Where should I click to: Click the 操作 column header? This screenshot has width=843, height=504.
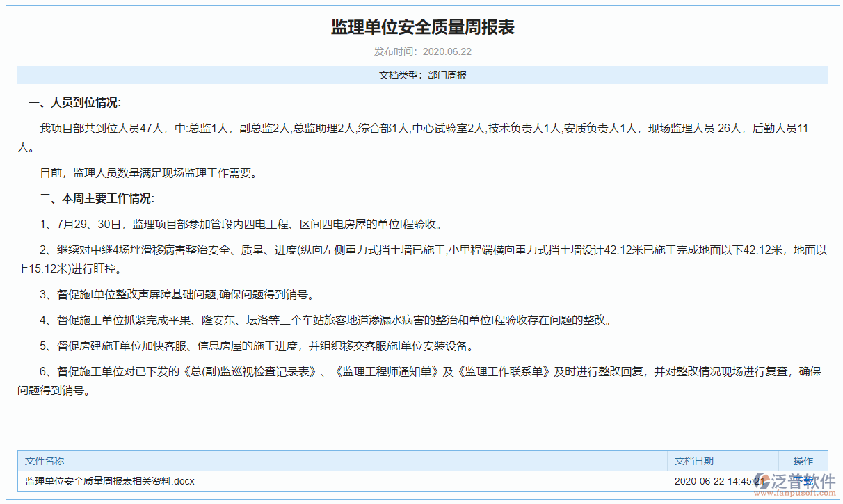pyautogui.click(x=803, y=461)
